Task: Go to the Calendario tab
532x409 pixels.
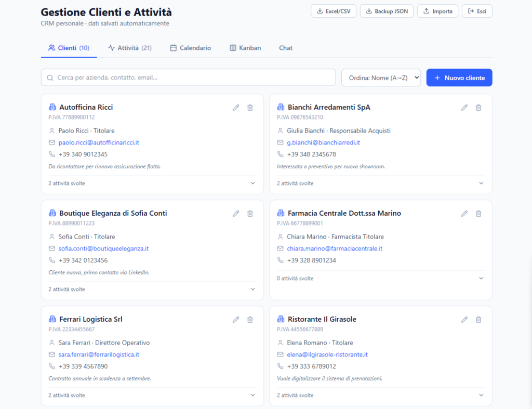Action: (190, 48)
